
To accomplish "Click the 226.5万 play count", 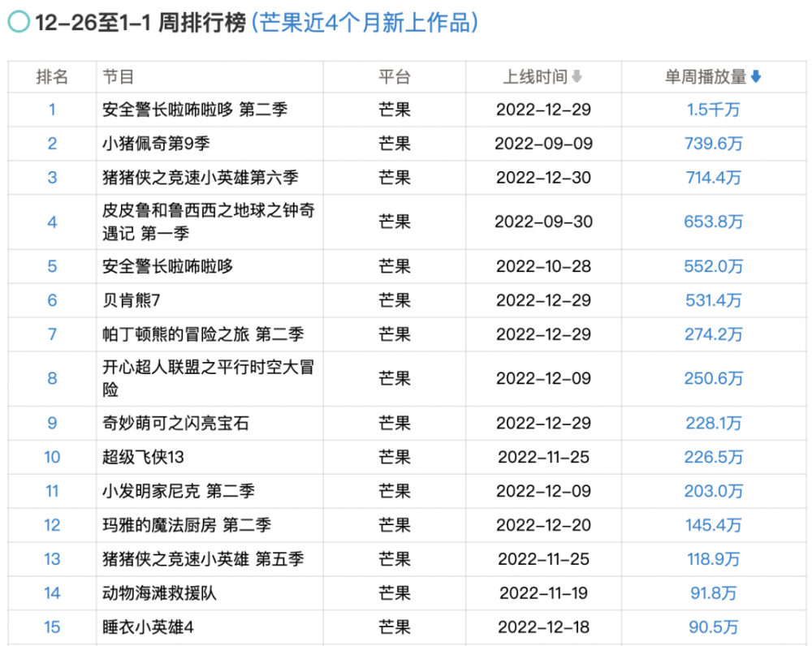I will (x=714, y=457).
